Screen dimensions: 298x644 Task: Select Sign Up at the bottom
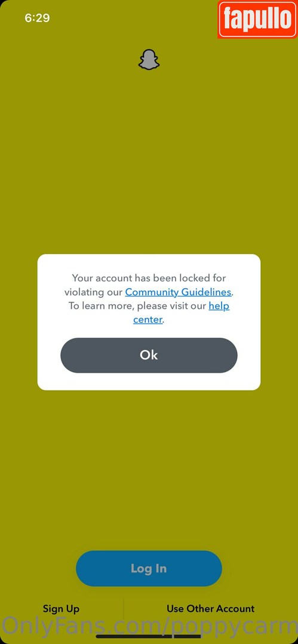click(x=61, y=609)
